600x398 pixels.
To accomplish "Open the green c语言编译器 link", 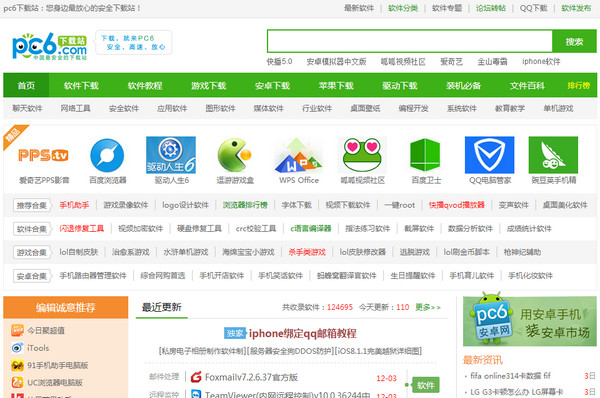I will click(311, 228).
